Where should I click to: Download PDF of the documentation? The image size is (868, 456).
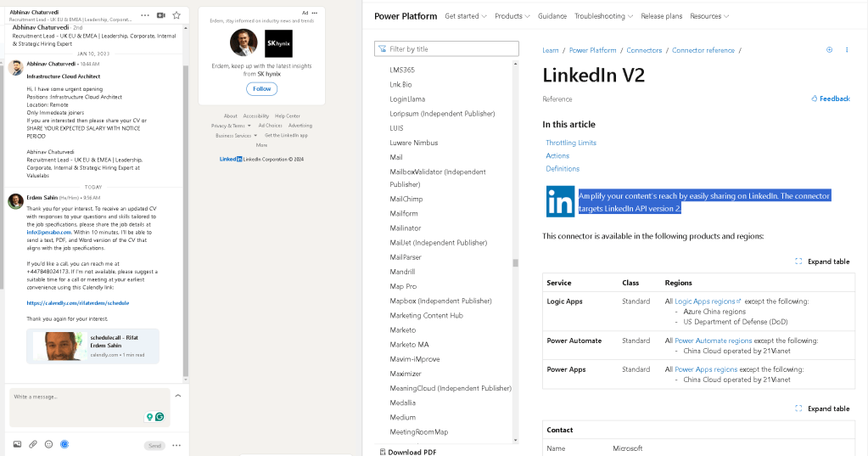tap(408, 452)
